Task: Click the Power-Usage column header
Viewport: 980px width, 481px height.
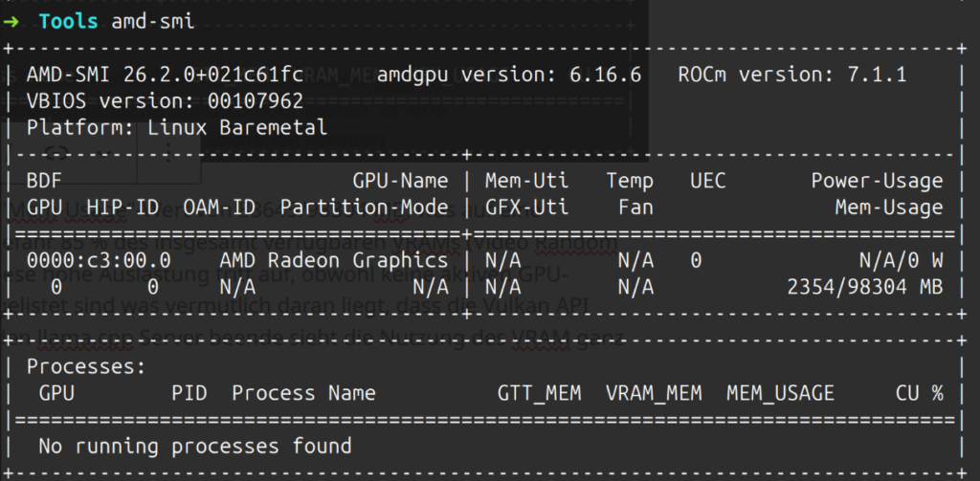Action: click(x=877, y=181)
